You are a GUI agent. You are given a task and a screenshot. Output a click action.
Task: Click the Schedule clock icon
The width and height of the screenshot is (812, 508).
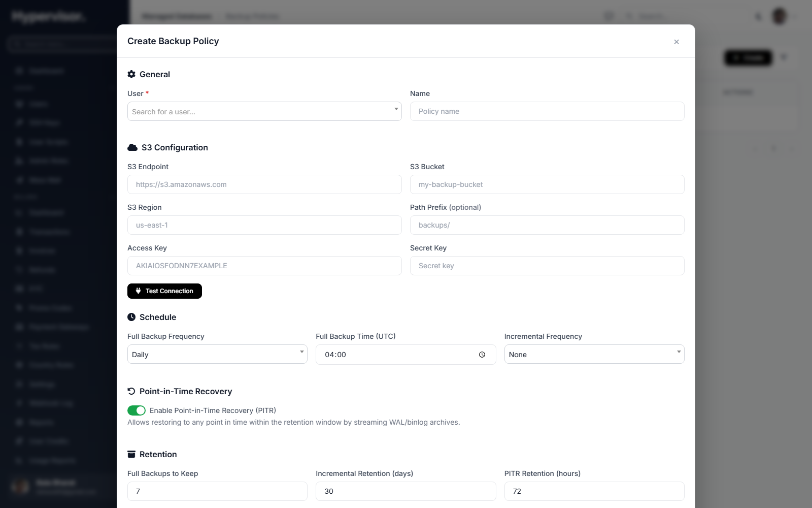coord(131,317)
